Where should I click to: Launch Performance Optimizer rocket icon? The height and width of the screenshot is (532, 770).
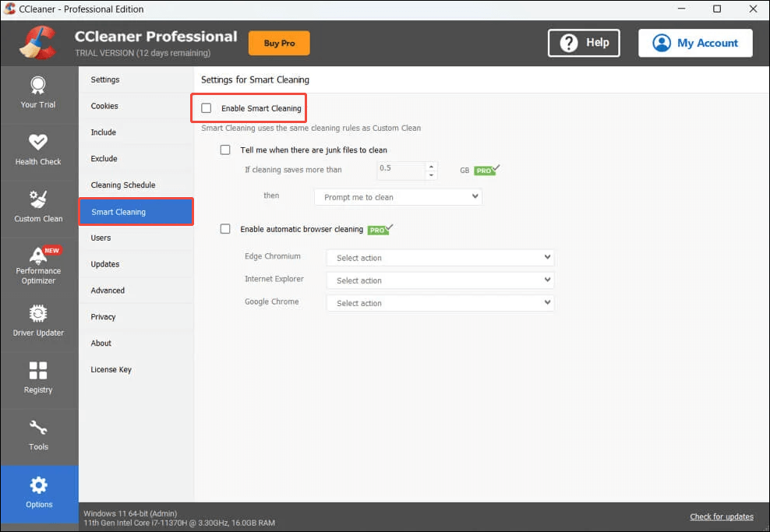point(38,255)
